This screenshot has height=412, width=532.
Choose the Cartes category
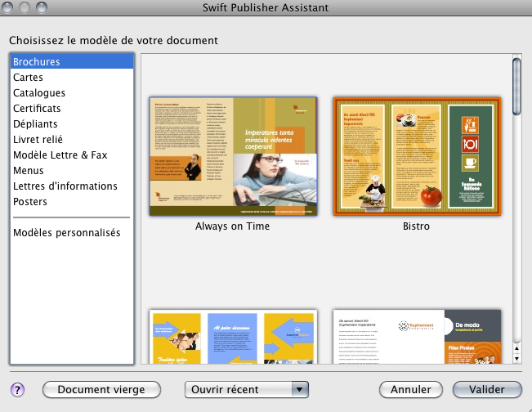click(28, 78)
